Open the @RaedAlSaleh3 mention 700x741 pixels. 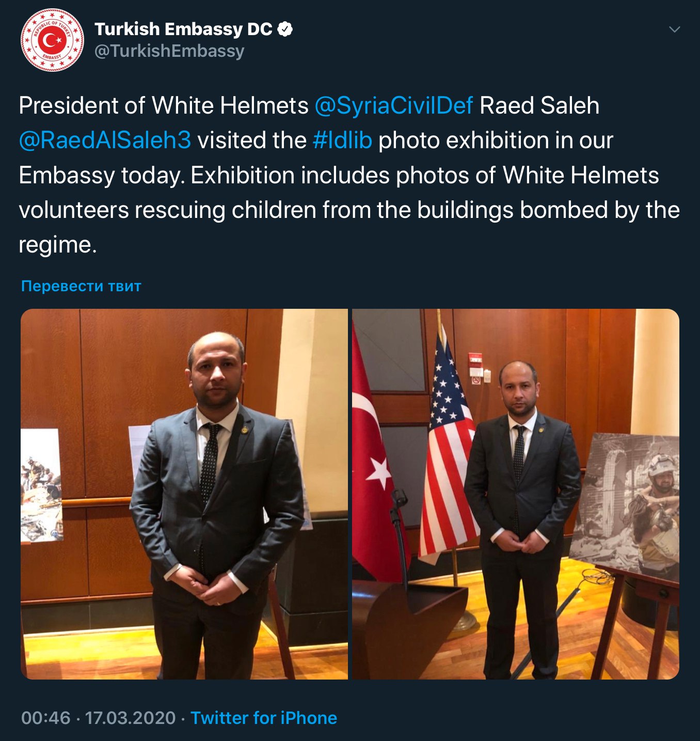point(105,140)
